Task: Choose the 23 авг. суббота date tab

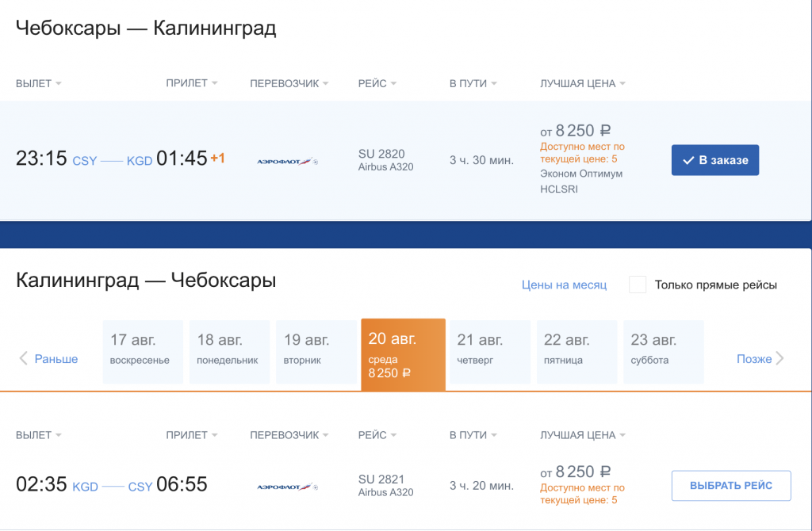Action: 664,351
